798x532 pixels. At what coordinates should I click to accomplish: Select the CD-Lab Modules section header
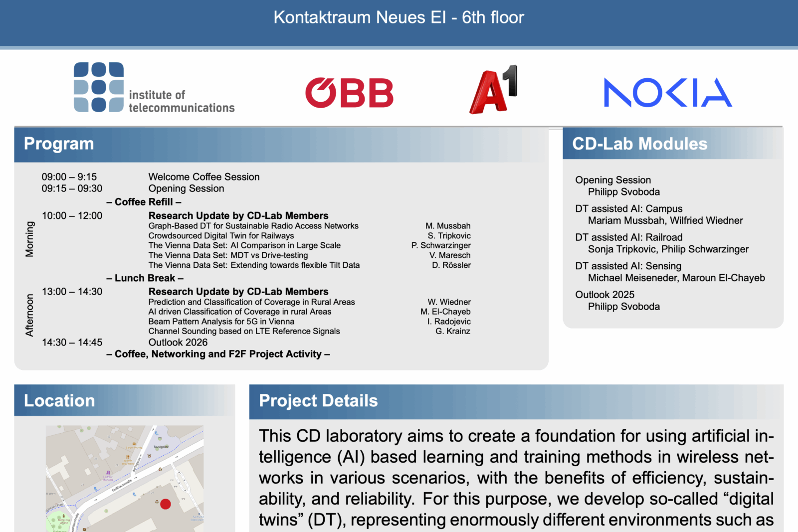[639, 144]
